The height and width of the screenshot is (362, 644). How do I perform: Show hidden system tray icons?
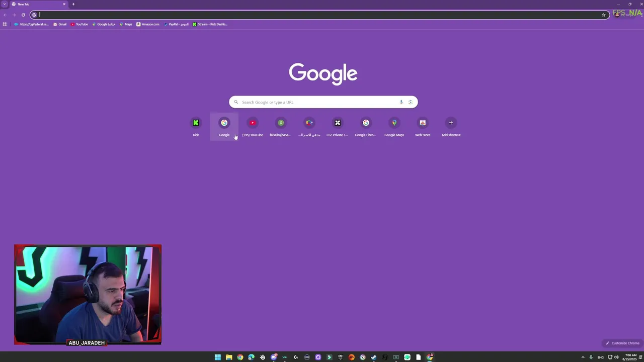pos(583,357)
